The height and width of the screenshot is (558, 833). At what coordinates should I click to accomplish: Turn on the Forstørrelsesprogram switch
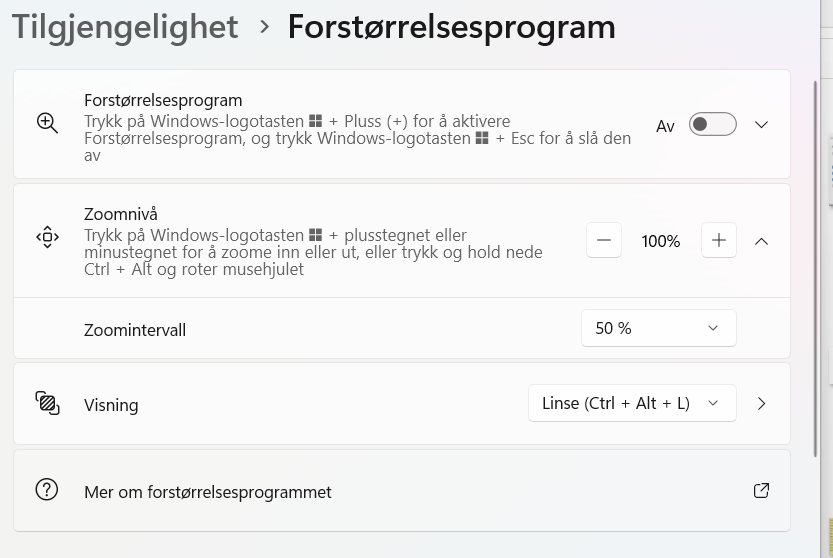(712, 124)
